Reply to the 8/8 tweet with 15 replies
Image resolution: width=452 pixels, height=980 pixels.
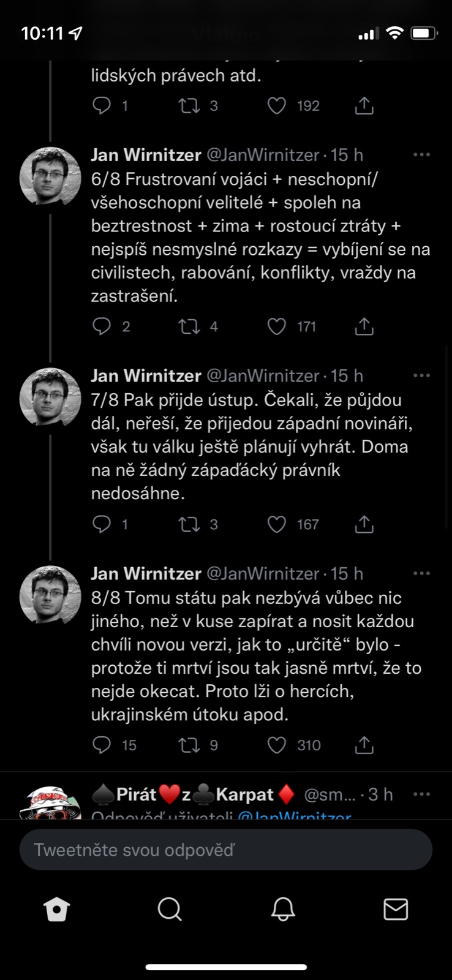(102, 745)
